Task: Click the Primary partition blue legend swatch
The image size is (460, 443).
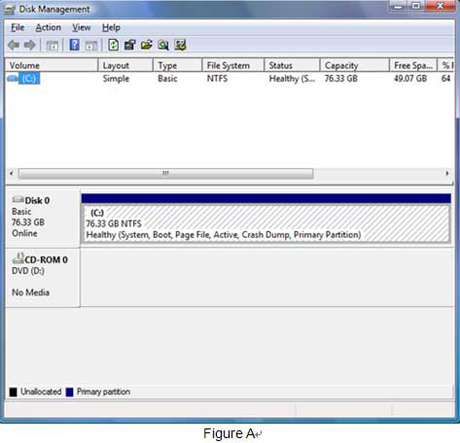Action: point(70,392)
